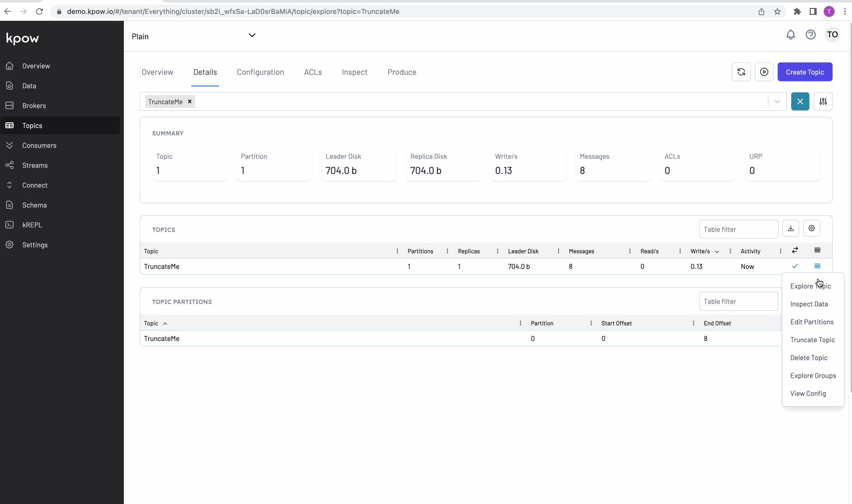Go to Consumers in the sidebar
The image size is (852, 504).
coord(39,146)
